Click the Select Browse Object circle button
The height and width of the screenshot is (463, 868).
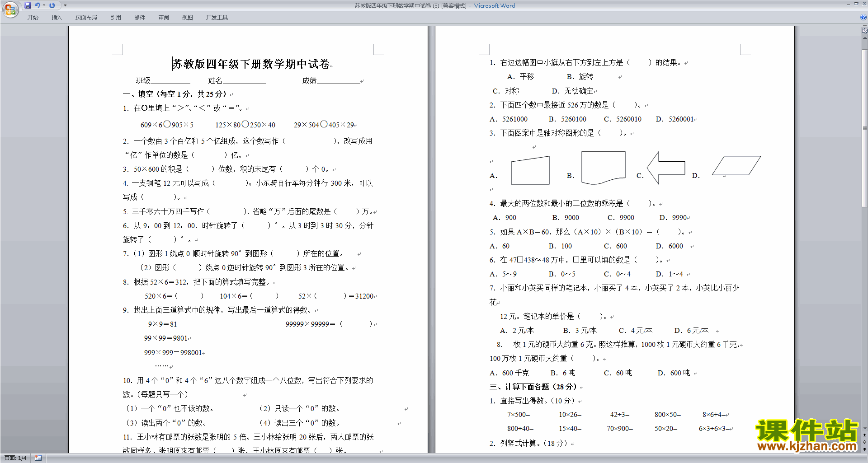click(x=865, y=442)
